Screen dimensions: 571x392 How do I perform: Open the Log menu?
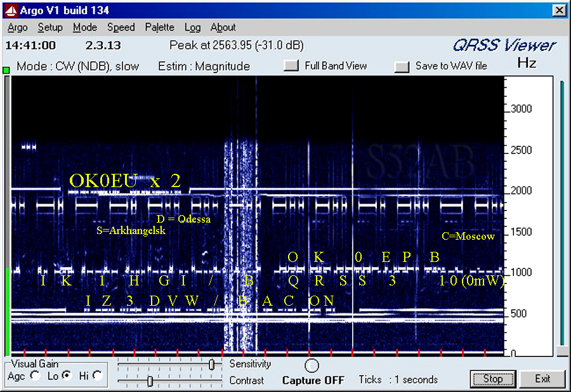(x=192, y=27)
